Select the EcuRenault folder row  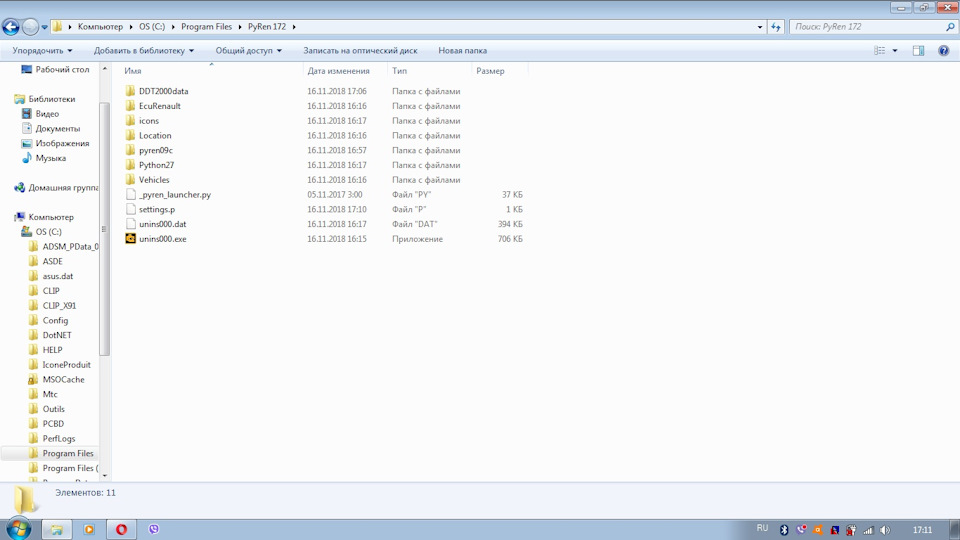click(x=324, y=106)
